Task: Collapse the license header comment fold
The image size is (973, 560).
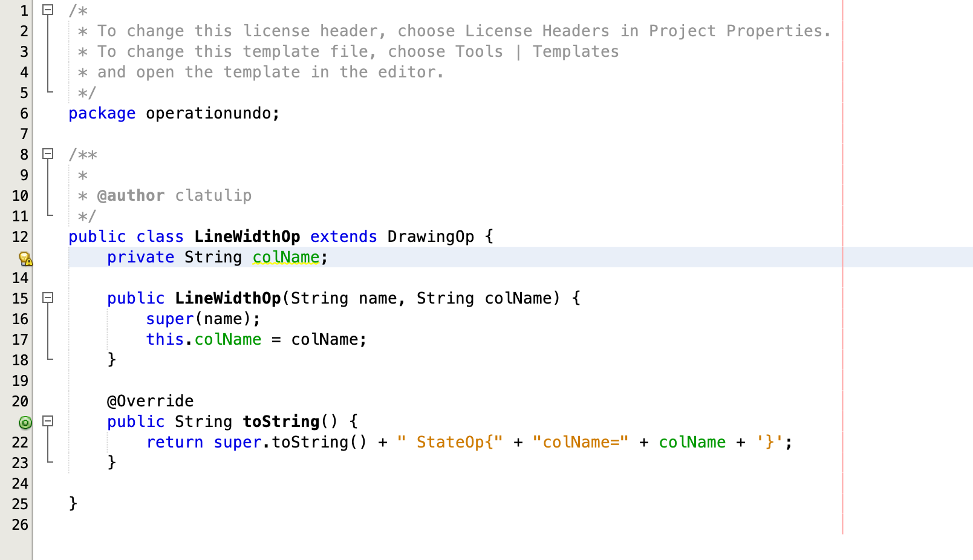Action: [47, 10]
